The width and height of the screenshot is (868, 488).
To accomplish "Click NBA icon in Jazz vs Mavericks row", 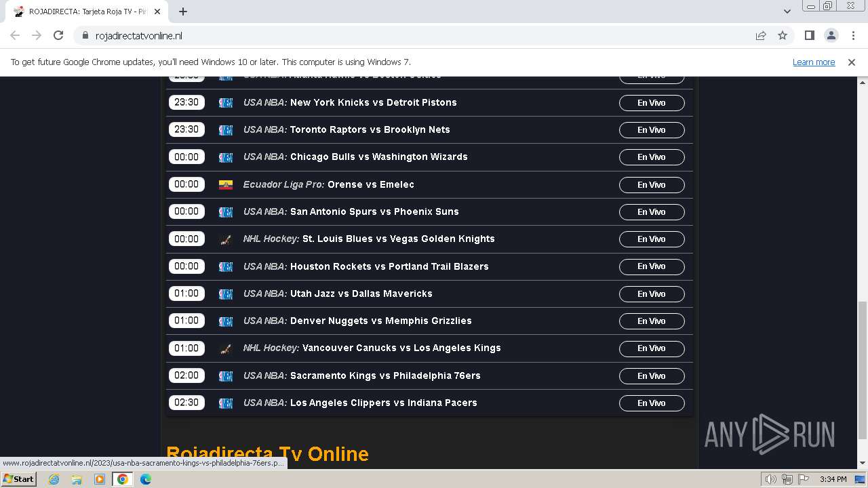I will pos(226,294).
